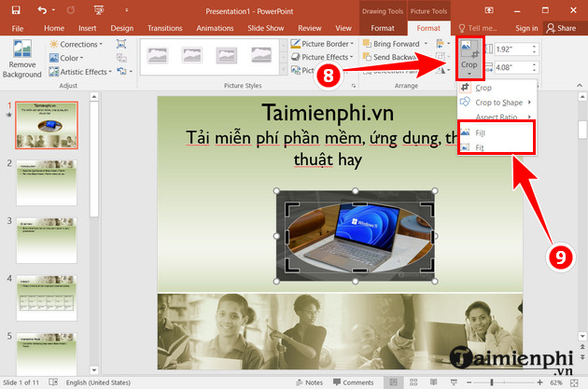588x389 pixels.
Task: Open the undo history dropdown arrow
Action: (53, 10)
